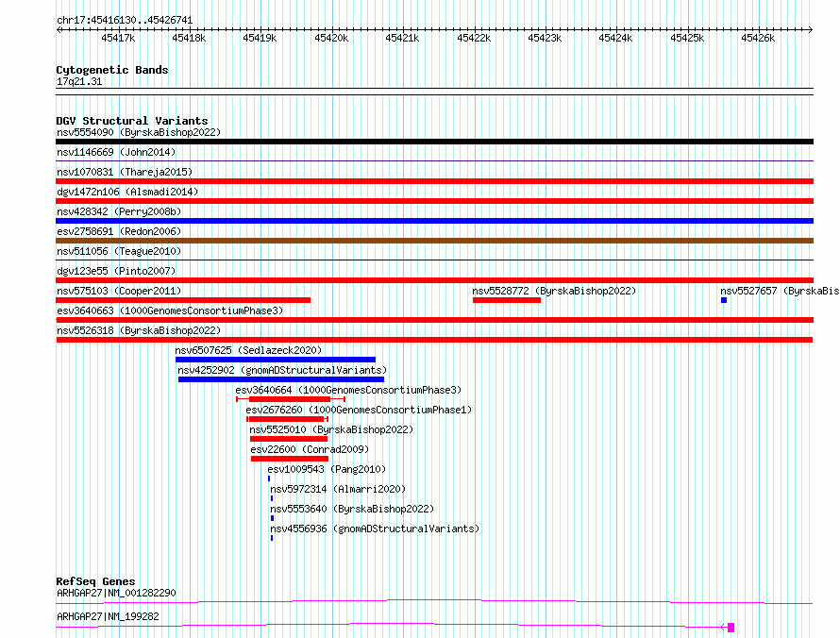Click the 45417k ruler tick label
The height and width of the screenshot is (638, 840).
[x=118, y=38]
